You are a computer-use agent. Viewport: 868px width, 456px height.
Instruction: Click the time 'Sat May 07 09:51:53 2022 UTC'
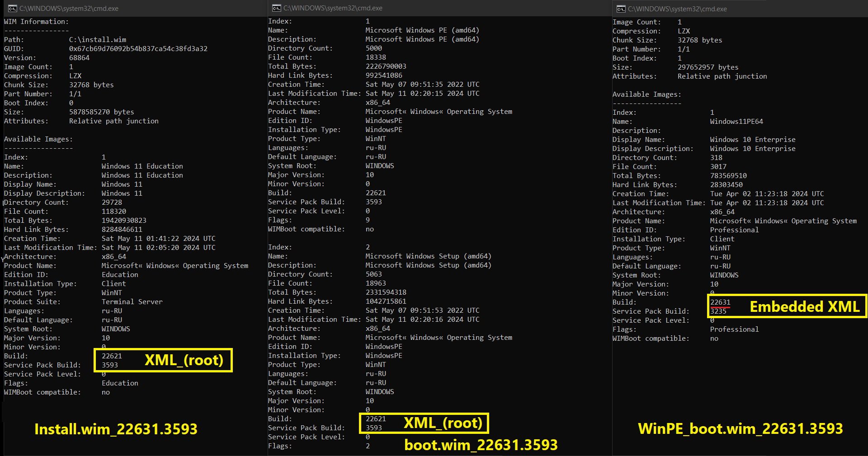423,310
